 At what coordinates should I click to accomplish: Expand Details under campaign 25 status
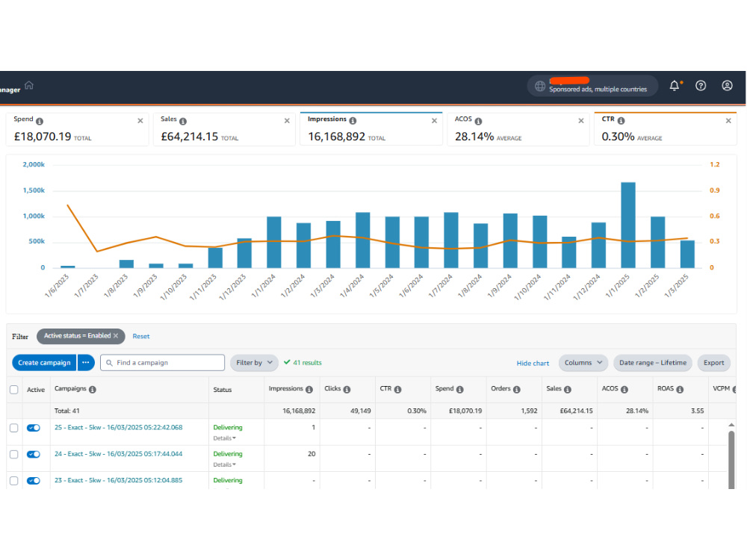tap(224, 438)
